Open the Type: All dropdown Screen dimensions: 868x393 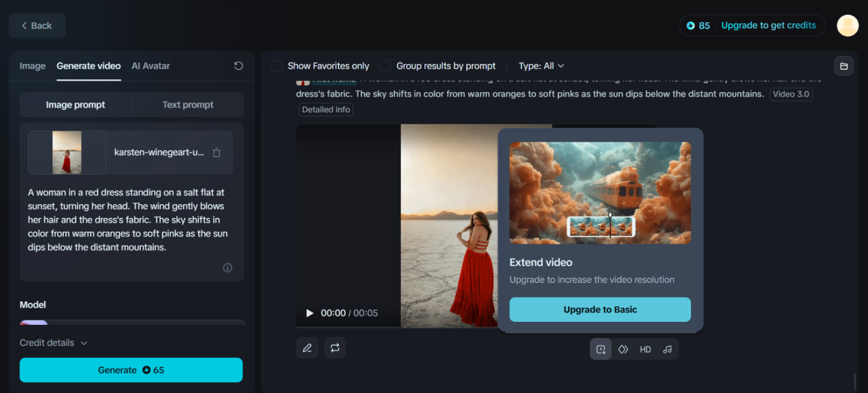541,66
